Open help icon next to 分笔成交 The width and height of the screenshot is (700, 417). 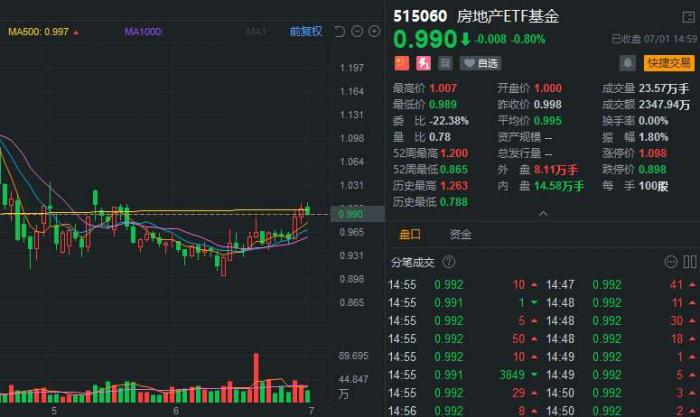coord(449,262)
